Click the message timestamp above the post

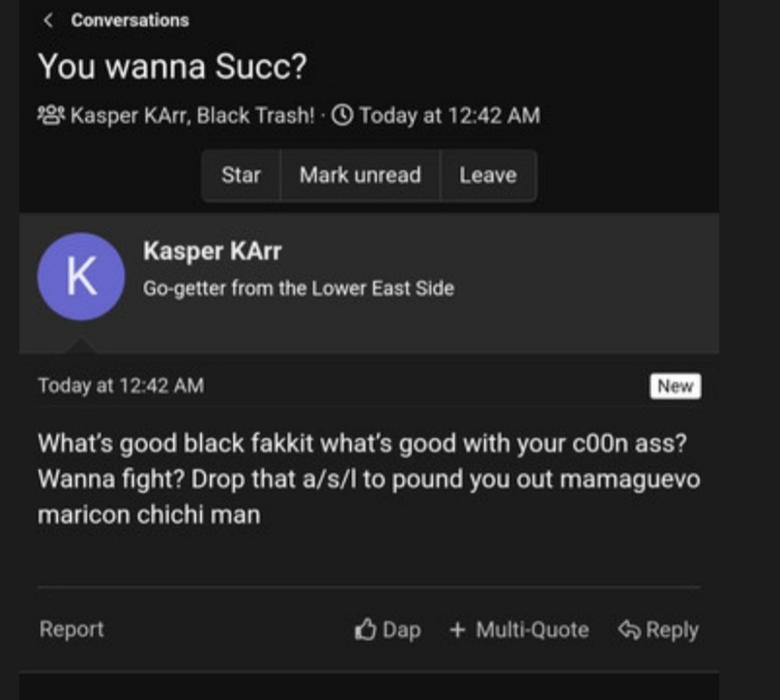[x=121, y=386]
